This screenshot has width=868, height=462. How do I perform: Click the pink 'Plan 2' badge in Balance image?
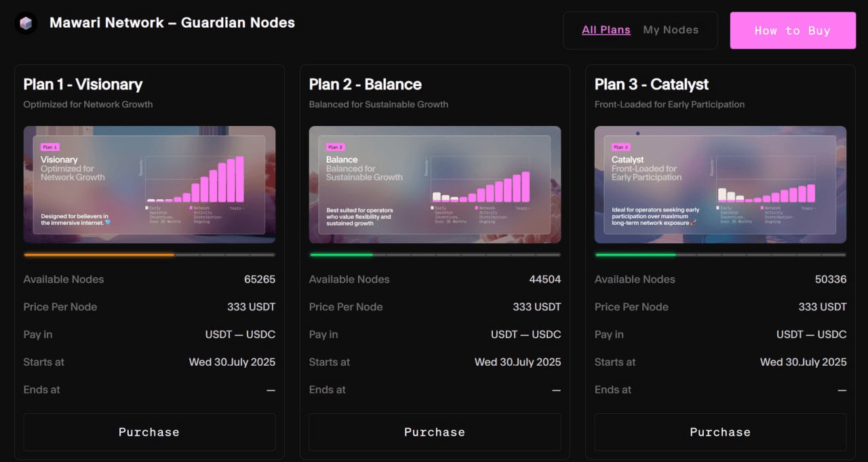click(x=336, y=147)
